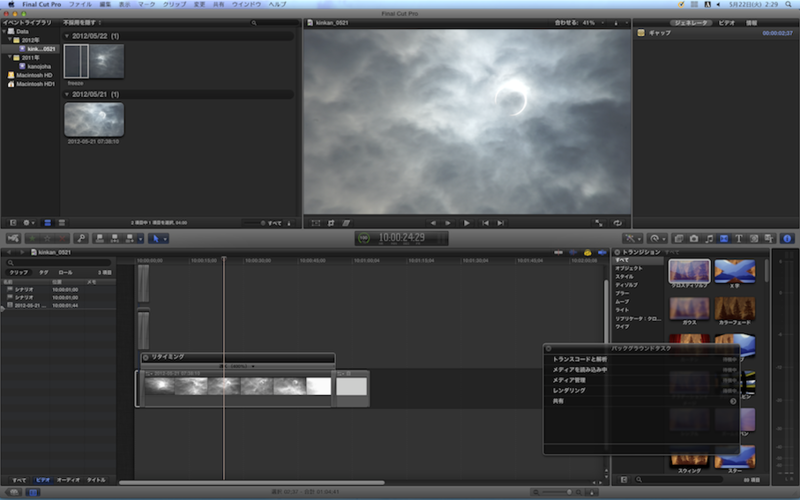Viewport: 800px width, 500px height.
Task: Toggle video skimming in timeline
Action: [x=559, y=252]
